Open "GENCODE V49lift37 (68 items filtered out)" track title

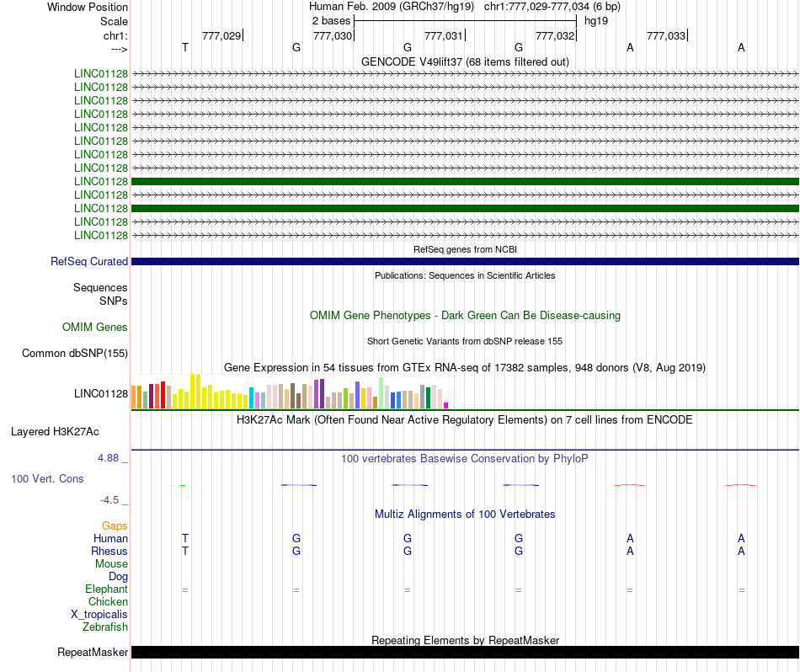465,61
